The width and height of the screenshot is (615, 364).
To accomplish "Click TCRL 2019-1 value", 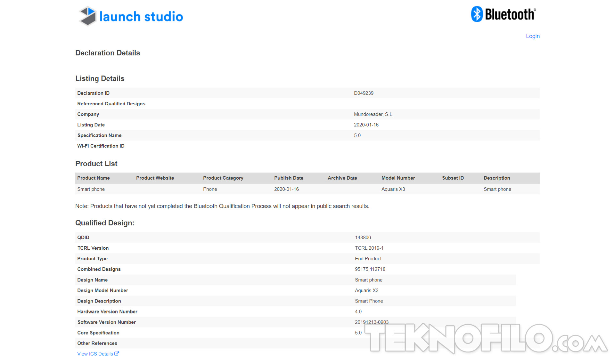I will [x=369, y=248].
